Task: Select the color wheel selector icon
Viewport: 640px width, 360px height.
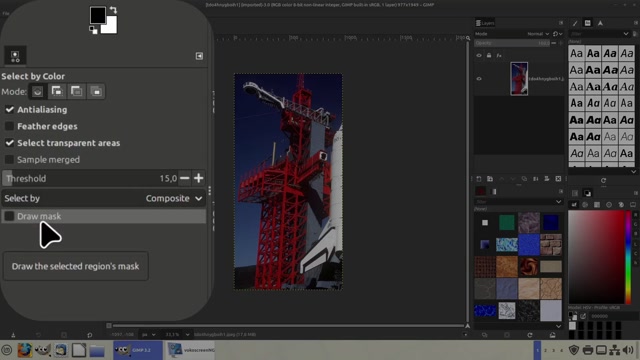Action: tap(609, 205)
